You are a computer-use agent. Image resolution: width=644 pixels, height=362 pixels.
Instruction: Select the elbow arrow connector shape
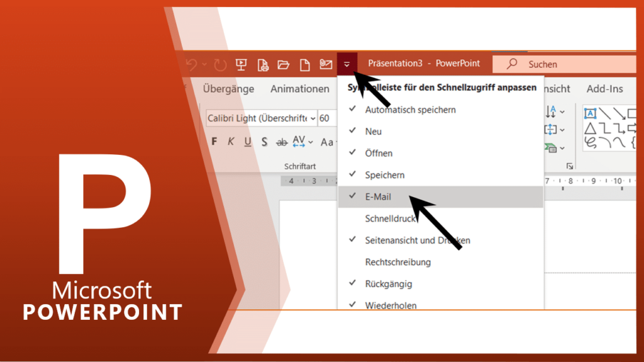point(619,129)
